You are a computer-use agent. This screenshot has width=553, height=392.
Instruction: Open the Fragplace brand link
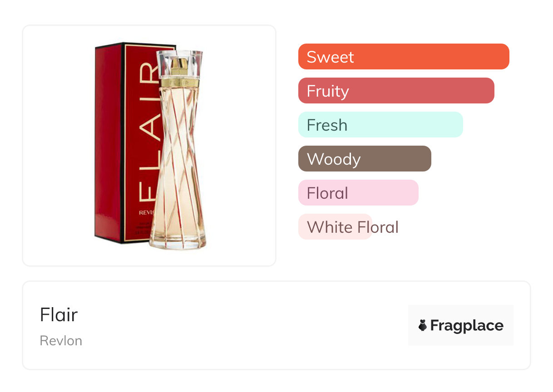pyautogui.click(x=461, y=325)
